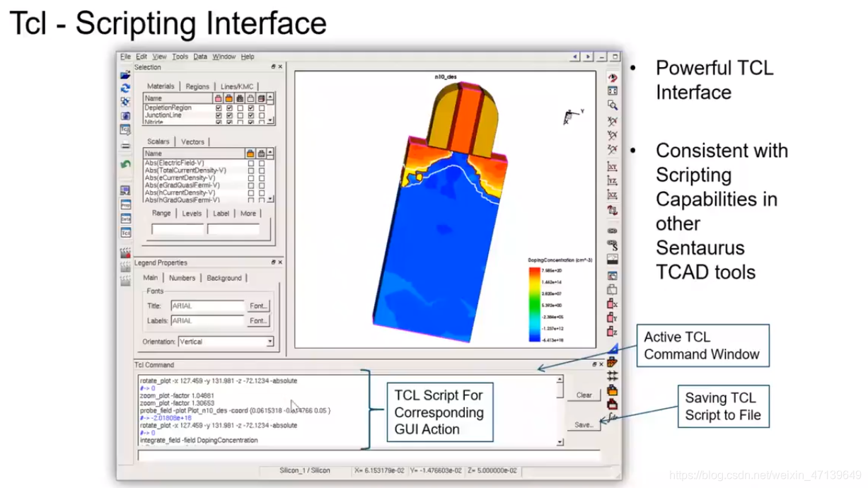Image resolution: width=868 pixels, height=488 pixels.
Task: Click the scalars list scroll-down arrow
Action: point(271,199)
